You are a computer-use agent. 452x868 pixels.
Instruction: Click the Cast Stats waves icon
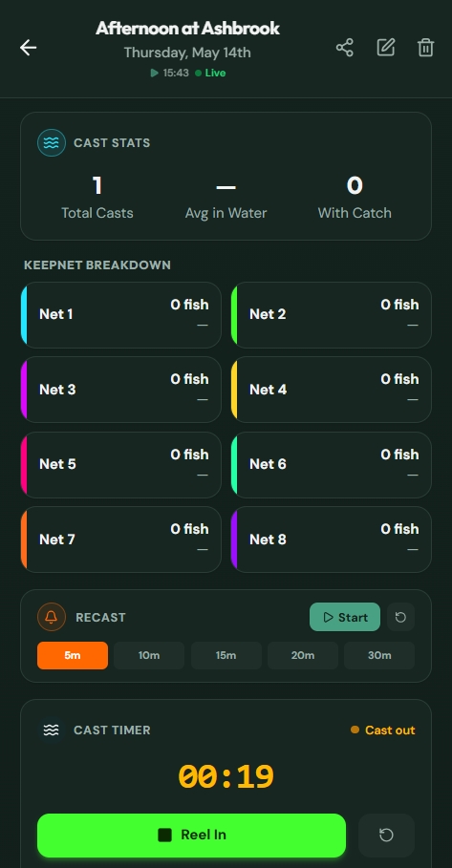click(x=52, y=143)
